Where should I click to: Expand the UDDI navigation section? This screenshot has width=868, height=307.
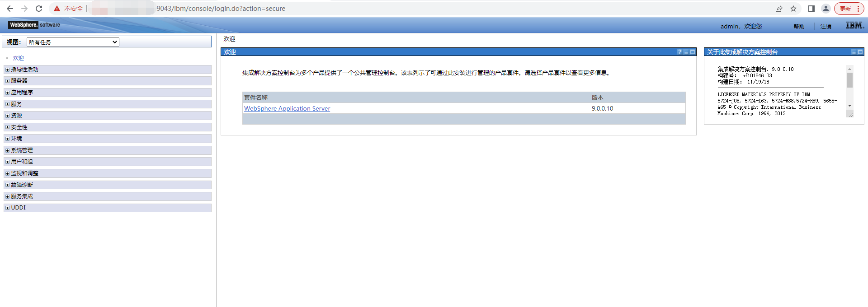click(7, 208)
